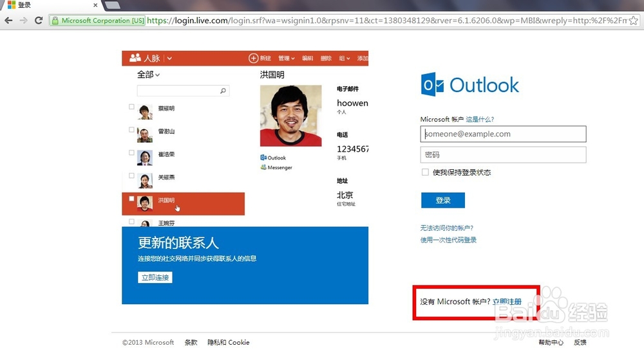The width and height of the screenshot is (644, 355).
Task: Click the 王婉芬 contact name in the list
Action: (166, 223)
